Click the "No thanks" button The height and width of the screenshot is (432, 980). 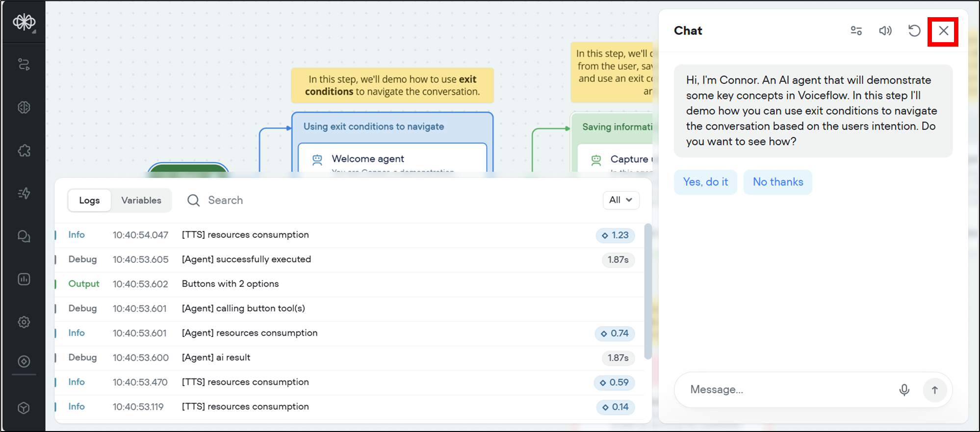pyautogui.click(x=777, y=182)
